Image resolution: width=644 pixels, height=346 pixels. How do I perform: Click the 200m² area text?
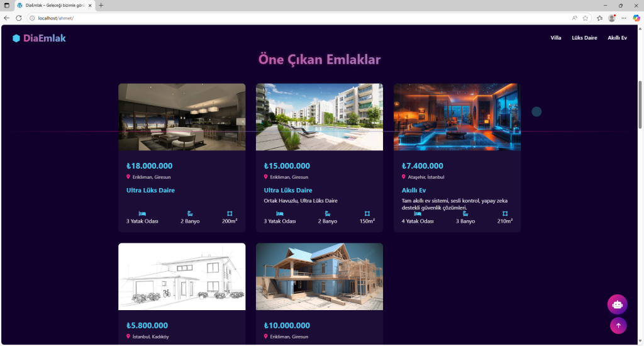pos(230,221)
